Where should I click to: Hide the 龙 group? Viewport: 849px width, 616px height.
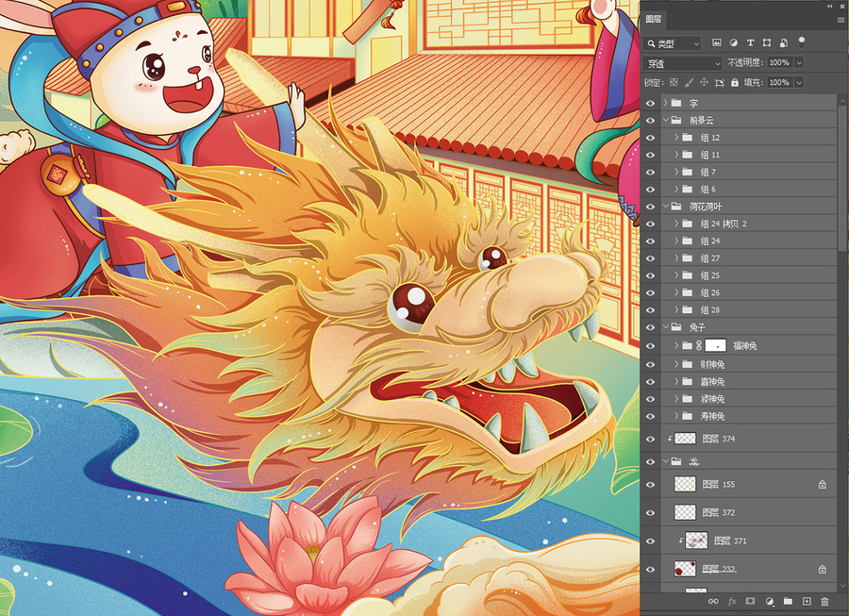[650, 461]
